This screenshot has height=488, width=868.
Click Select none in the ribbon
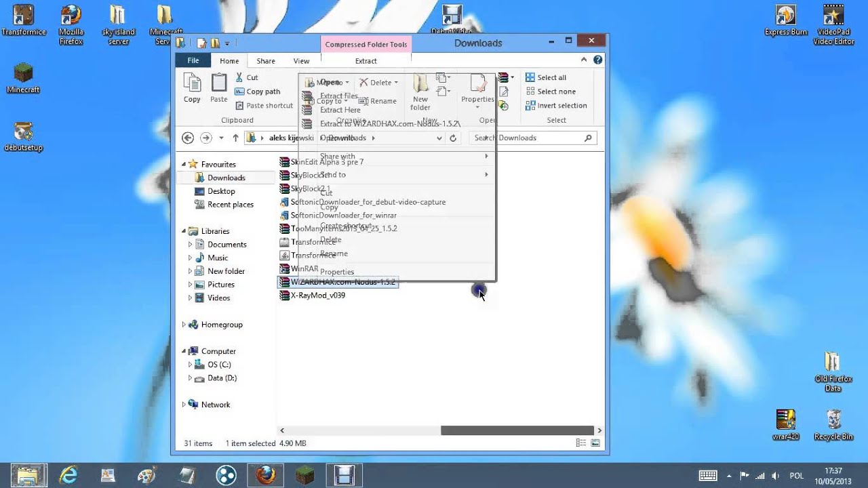(x=551, y=91)
